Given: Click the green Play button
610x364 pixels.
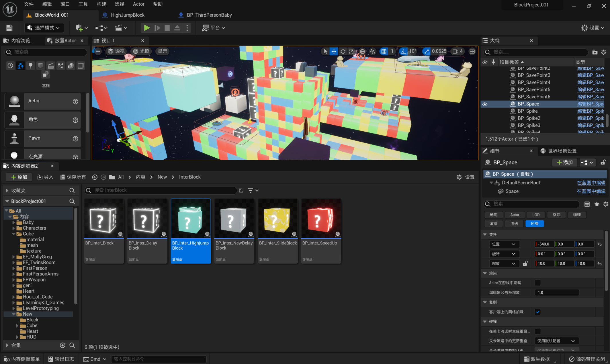Looking at the screenshot, I should [x=146, y=28].
